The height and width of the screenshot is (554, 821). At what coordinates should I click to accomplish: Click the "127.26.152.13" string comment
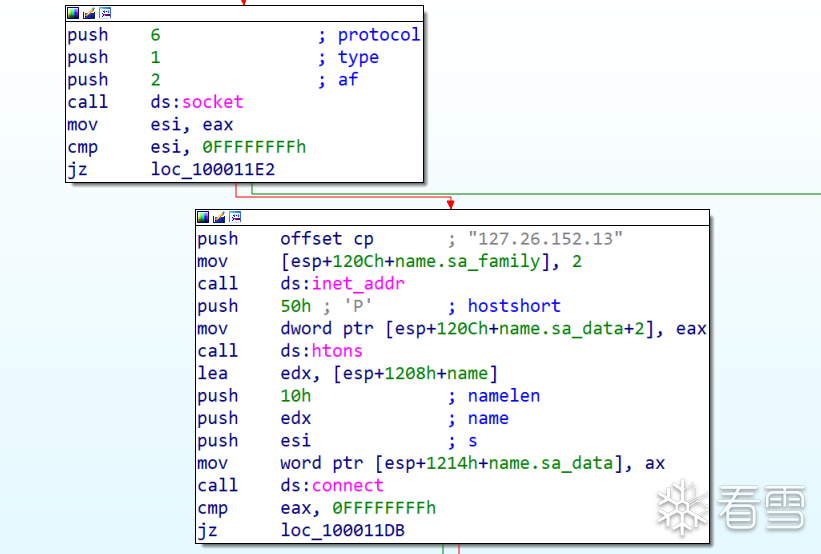point(545,239)
